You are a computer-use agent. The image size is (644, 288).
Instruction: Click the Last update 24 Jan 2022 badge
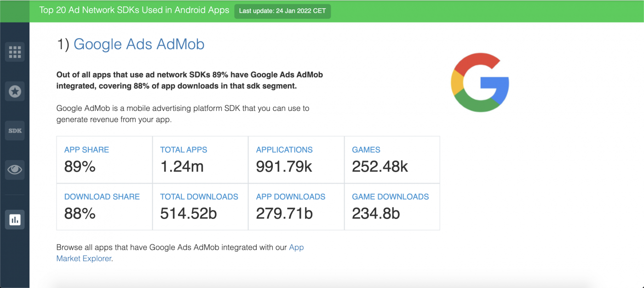[282, 11]
